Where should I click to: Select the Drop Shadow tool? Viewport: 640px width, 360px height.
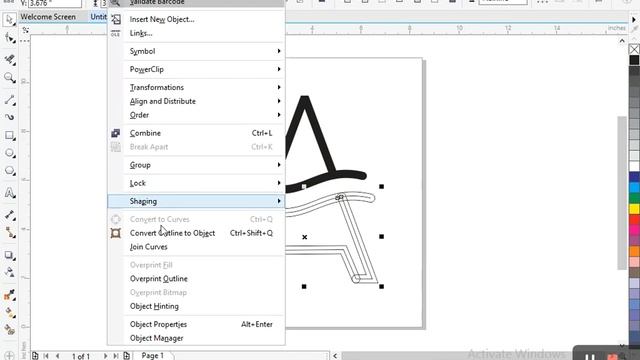click(x=9, y=256)
